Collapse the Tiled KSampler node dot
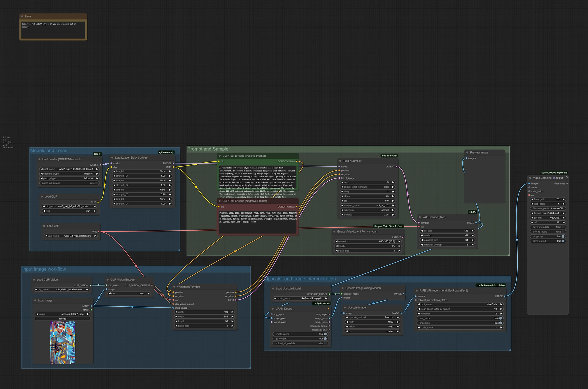This screenshot has height=389, width=588. tap(340, 161)
